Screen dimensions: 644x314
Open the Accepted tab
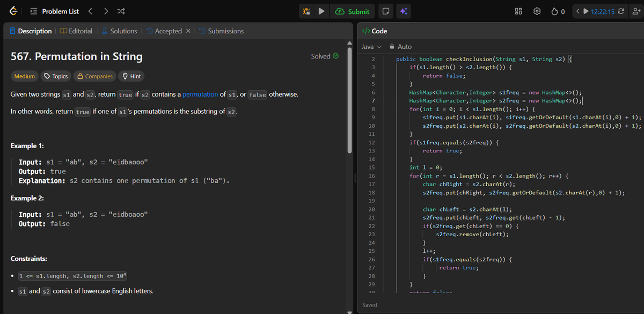click(164, 31)
